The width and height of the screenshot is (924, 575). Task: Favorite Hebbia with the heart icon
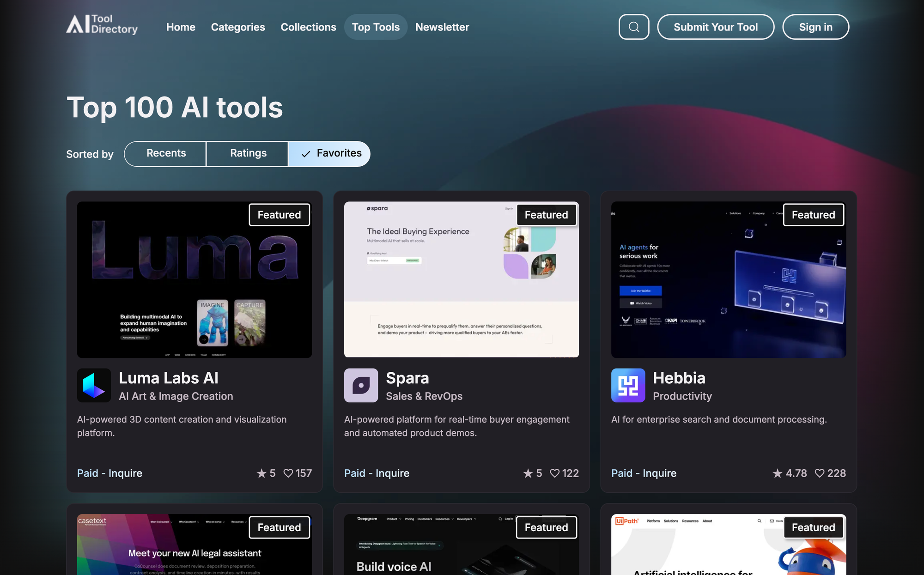click(x=820, y=473)
